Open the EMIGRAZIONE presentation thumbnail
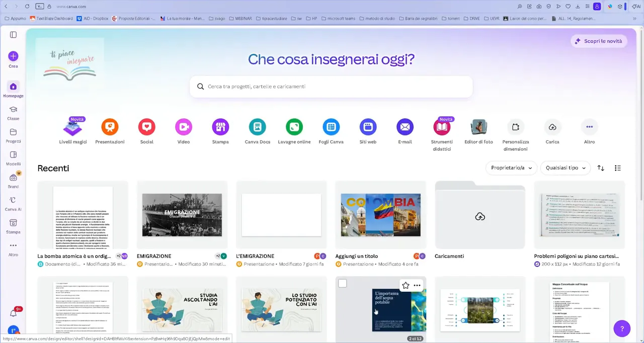Screen dimensions: 644x343 (182, 215)
